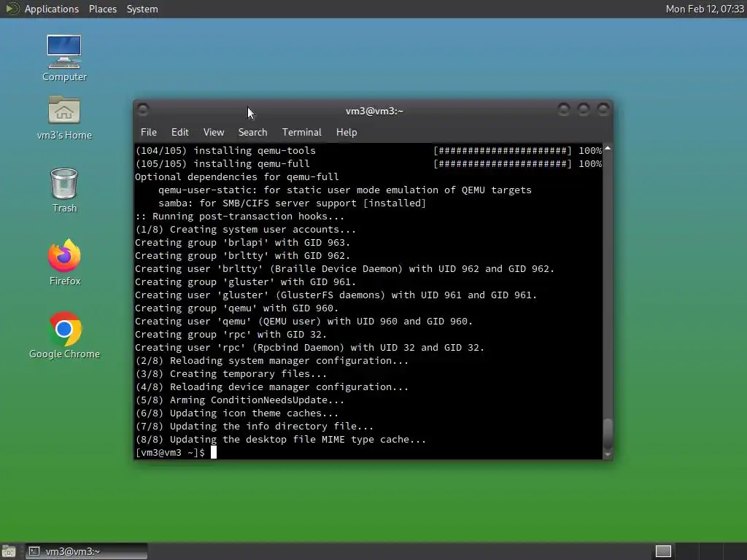Open the terminal View menu
Image resolution: width=747 pixels, height=560 pixels.
pyautogui.click(x=214, y=132)
